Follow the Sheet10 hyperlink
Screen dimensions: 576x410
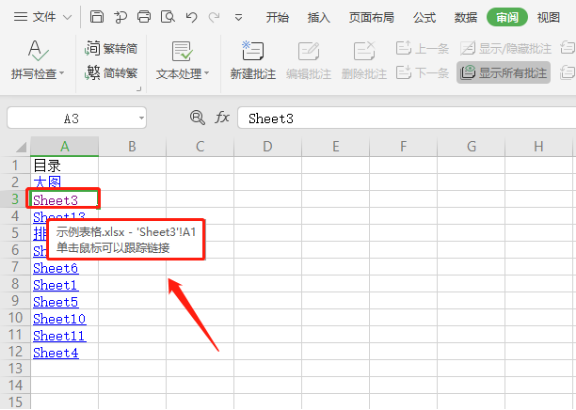[x=60, y=319]
